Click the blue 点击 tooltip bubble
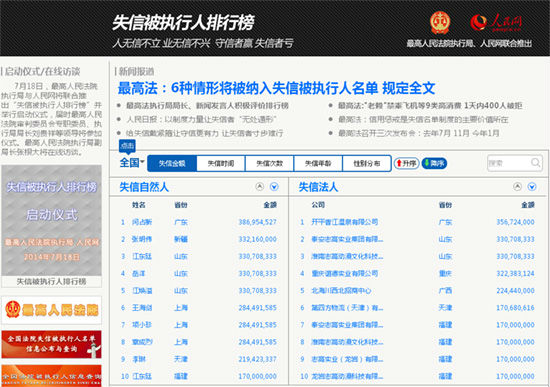This screenshot has height=387, width=550. pos(127,146)
